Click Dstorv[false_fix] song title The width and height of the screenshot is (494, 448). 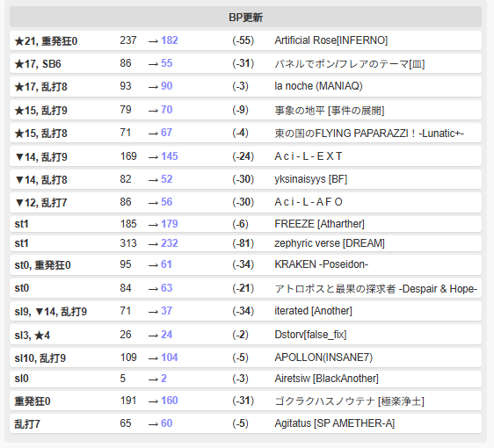[x=310, y=335]
